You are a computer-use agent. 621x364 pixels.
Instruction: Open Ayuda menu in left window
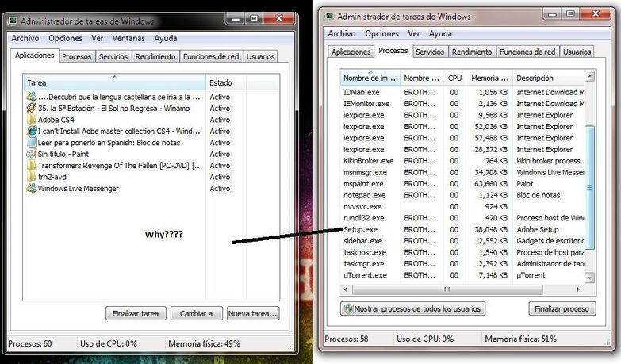166,38
